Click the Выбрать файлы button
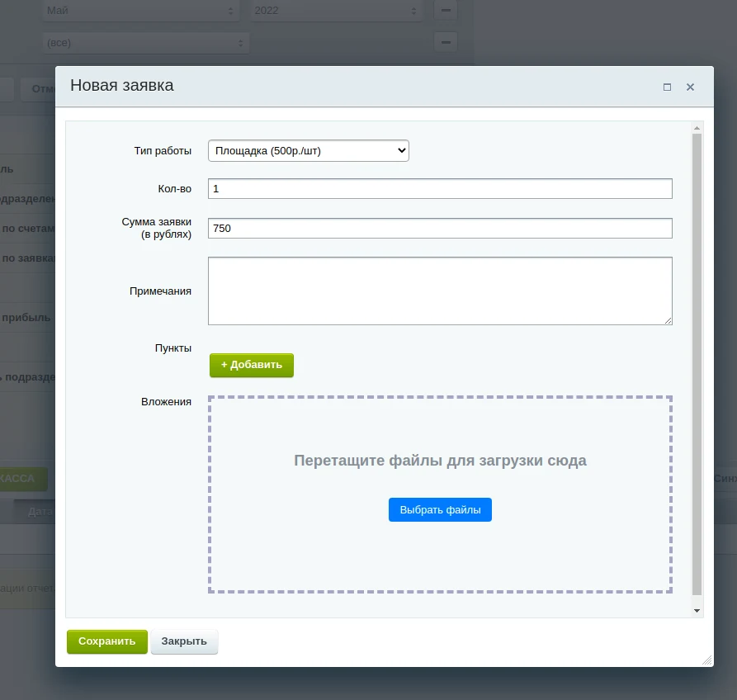This screenshot has height=700, width=737. pos(440,509)
